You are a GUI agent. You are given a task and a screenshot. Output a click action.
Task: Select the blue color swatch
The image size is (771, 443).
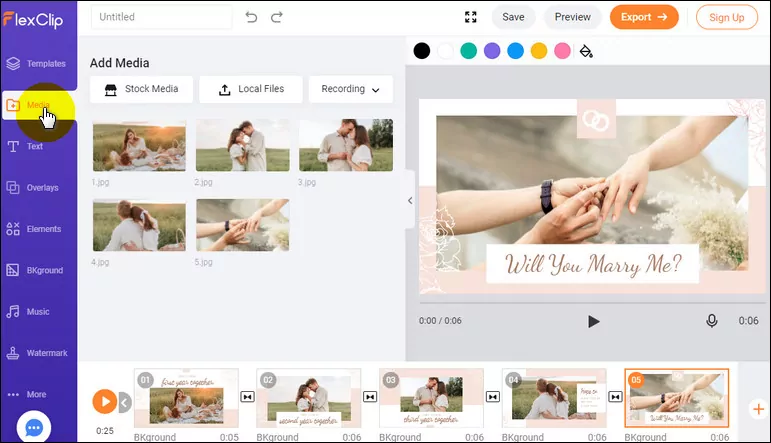pos(515,51)
